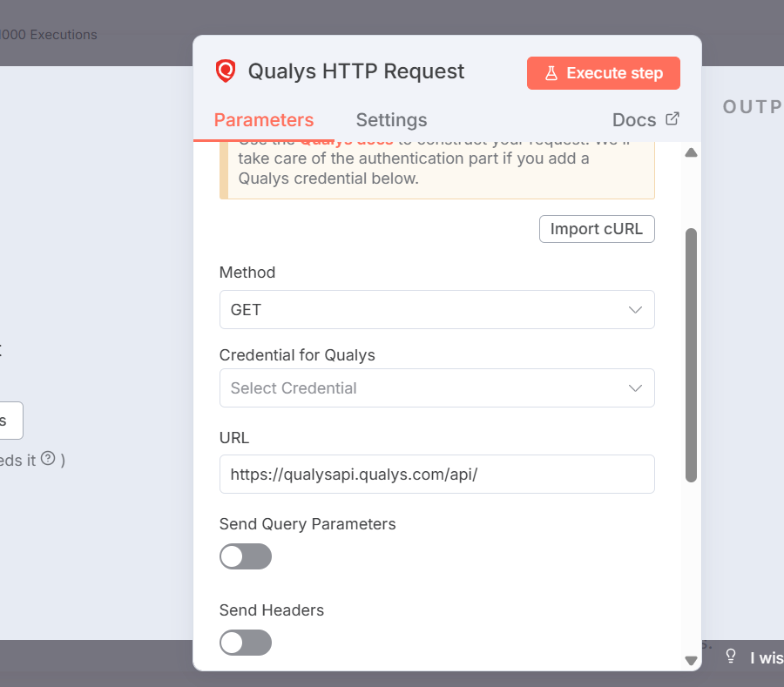784x687 pixels.
Task: Open the Select Credential dropdown
Action: coord(436,388)
